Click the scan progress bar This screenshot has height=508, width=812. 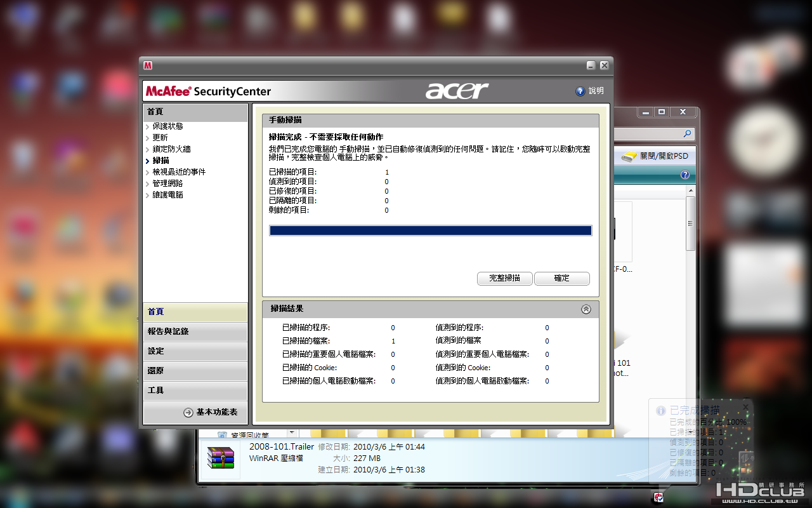[x=431, y=231]
